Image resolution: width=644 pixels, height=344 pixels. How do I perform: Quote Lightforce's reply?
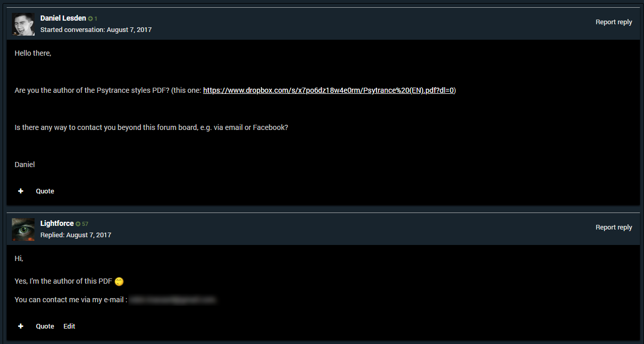pos(45,326)
